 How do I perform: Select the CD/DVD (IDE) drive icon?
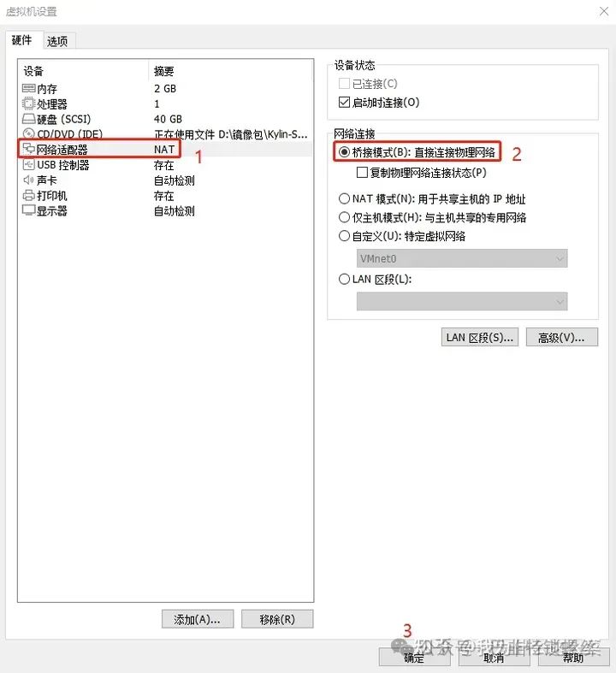pos(29,134)
